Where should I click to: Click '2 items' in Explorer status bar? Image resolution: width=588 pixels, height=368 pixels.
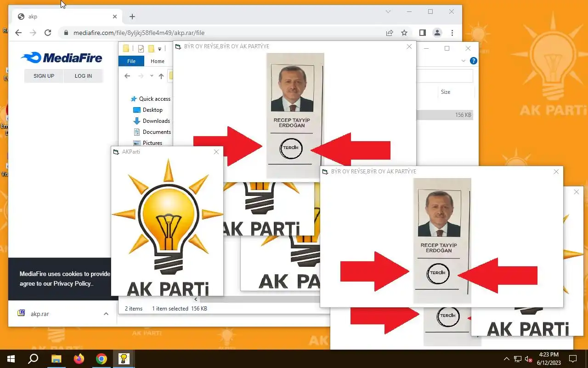coord(134,309)
